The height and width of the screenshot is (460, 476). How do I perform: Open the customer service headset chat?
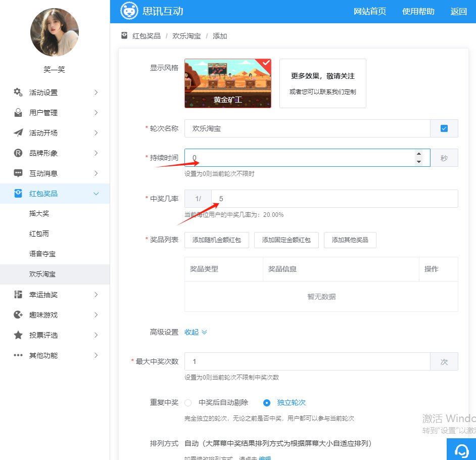(461, 450)
